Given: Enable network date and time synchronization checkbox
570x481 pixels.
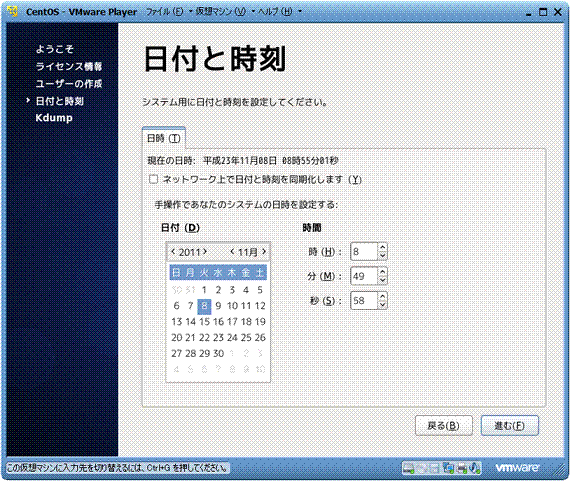Looking at the screenshot, I should coord(153,179).
